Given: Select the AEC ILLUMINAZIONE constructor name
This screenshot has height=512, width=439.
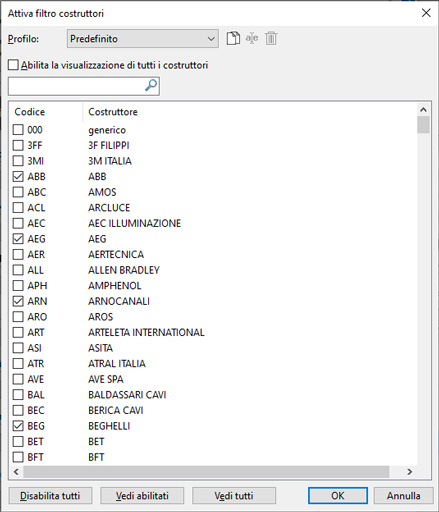Looking at the screenshot, I should coord(134,223).
